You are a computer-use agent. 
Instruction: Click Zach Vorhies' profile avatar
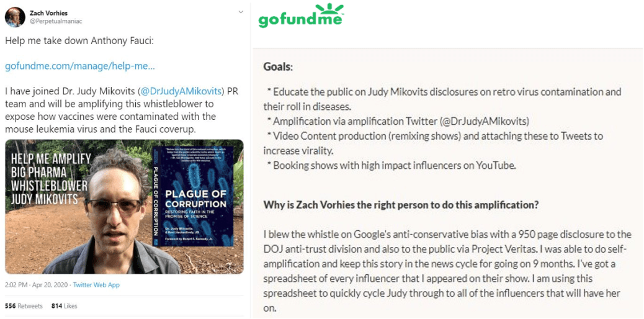pyautogui.click(x=15, y=17)
